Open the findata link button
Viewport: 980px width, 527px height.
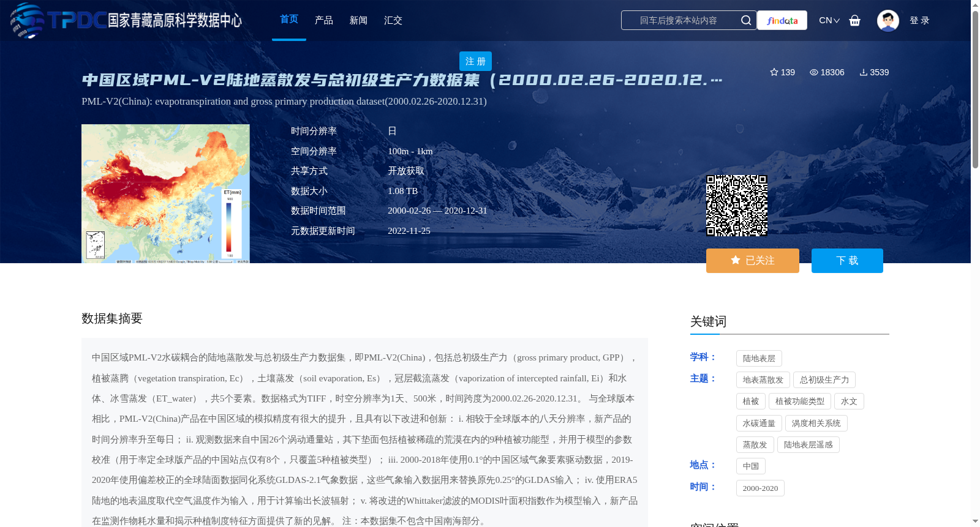click(782, 20)
